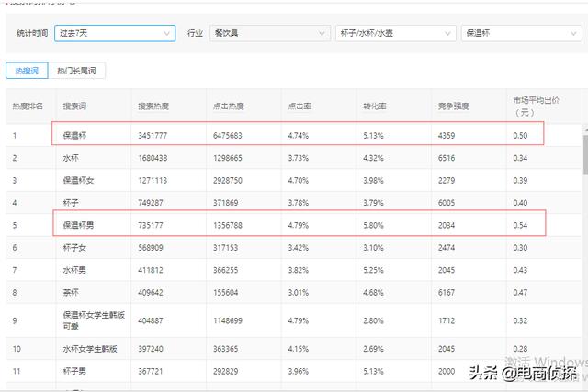588x392 pixels.
Task: Click competition value 4359
Action: tap(447, 135)
